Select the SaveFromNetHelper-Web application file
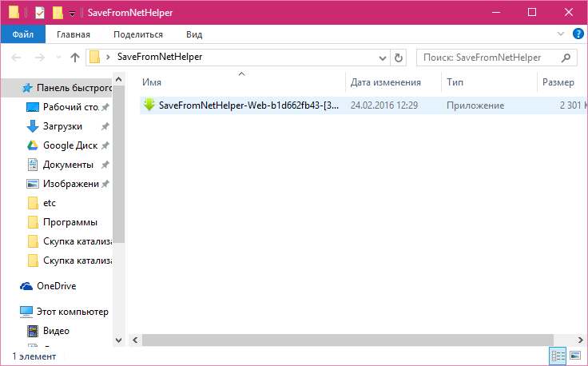The width and height of the screenshot is (588, 366). tap(248, 105)
